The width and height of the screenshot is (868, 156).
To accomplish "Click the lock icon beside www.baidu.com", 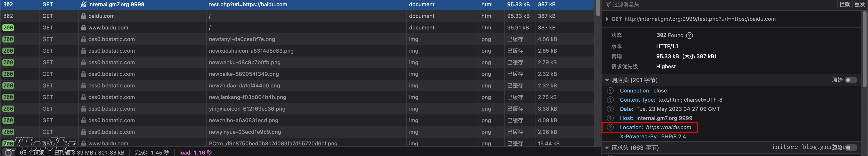I will 83,28.
